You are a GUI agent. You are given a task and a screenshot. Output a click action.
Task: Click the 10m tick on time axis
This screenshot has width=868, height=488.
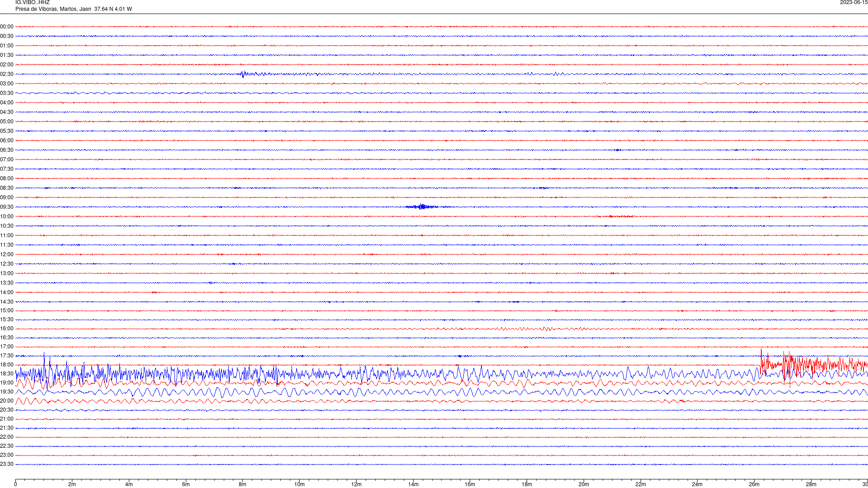pyautogui.click(x=299, y=484)
